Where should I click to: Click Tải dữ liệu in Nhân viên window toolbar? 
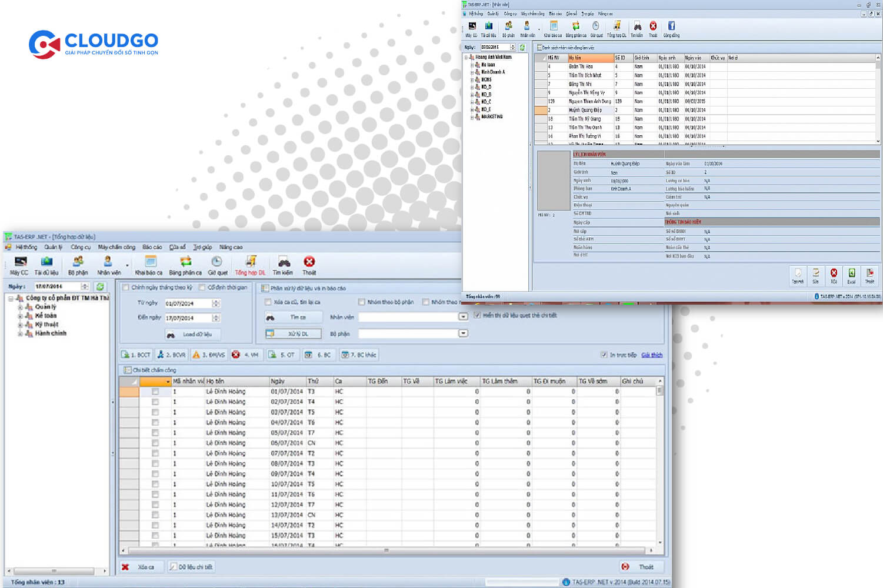tap(489, 29)
